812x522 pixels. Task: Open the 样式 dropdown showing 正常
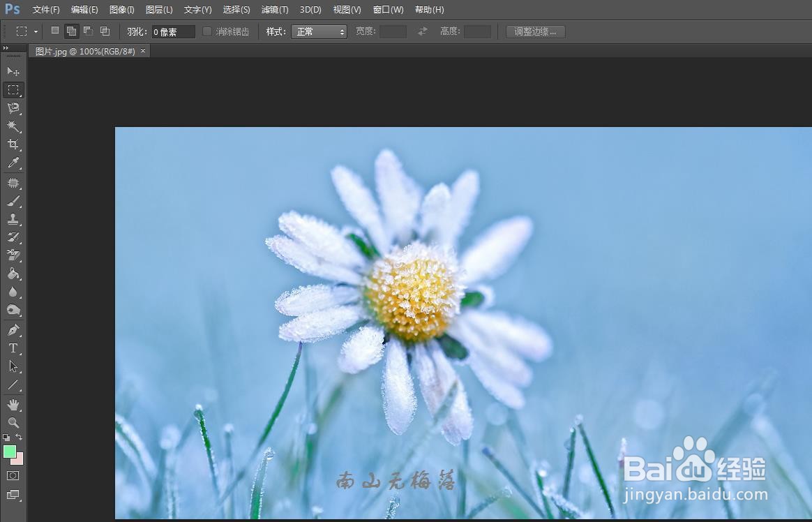(x=319, y=31)
